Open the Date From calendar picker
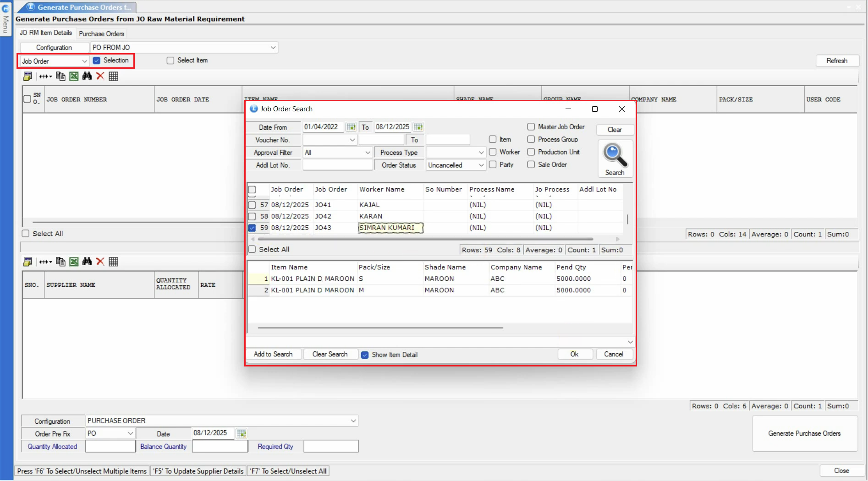Image resolution: width=868 pixels, height=481 pixels. point(351,127)
